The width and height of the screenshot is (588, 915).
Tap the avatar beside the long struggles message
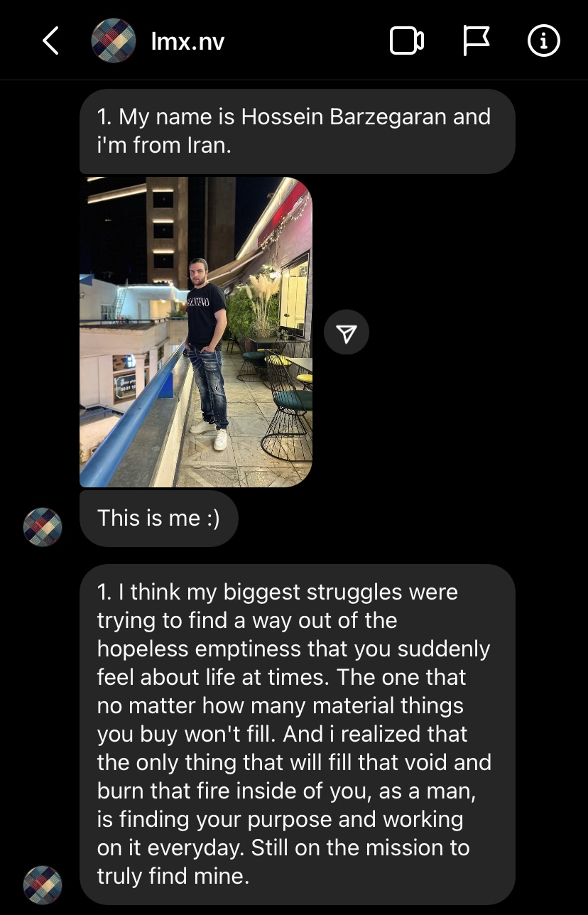click(43, 884)
